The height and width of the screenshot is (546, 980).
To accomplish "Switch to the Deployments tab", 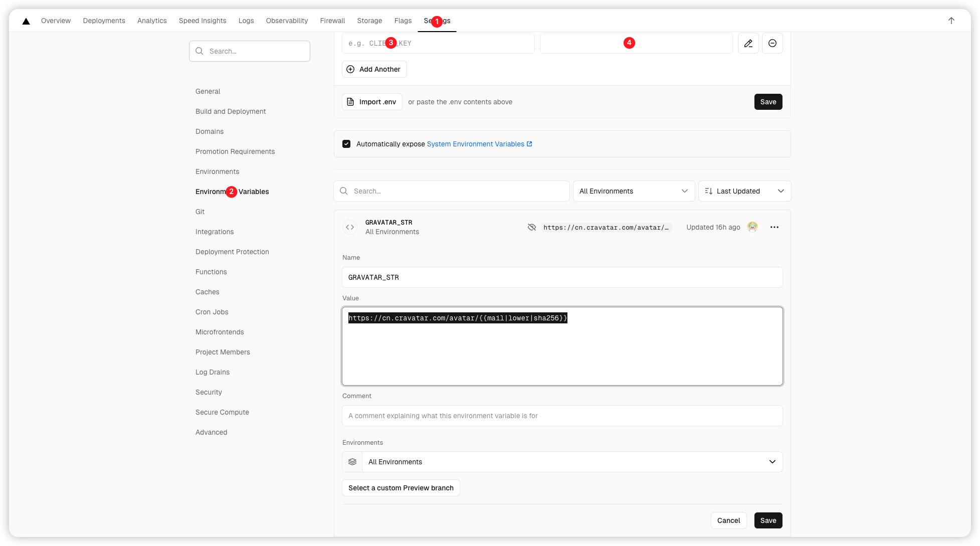I will pos(104,21).
